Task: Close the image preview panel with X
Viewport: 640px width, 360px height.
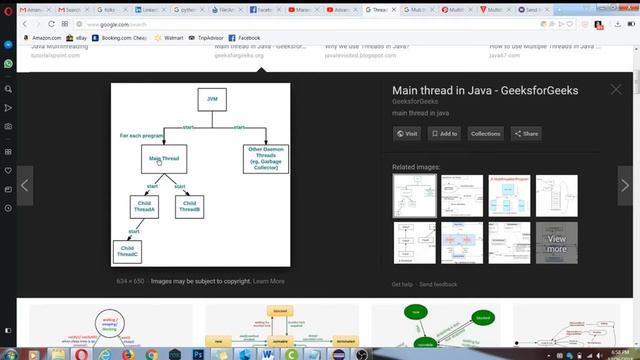Action: pyautogui.click(x=616, y=89)
